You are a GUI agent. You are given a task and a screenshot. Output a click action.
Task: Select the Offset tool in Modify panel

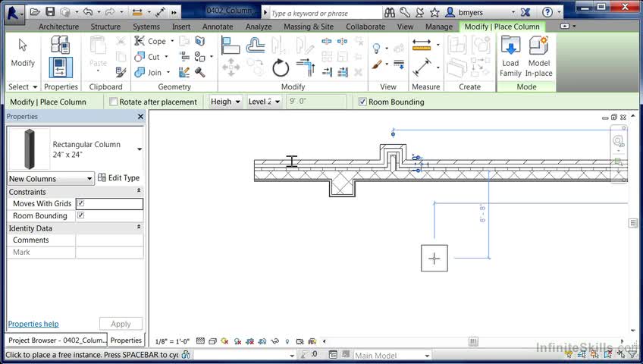(255, 45)
